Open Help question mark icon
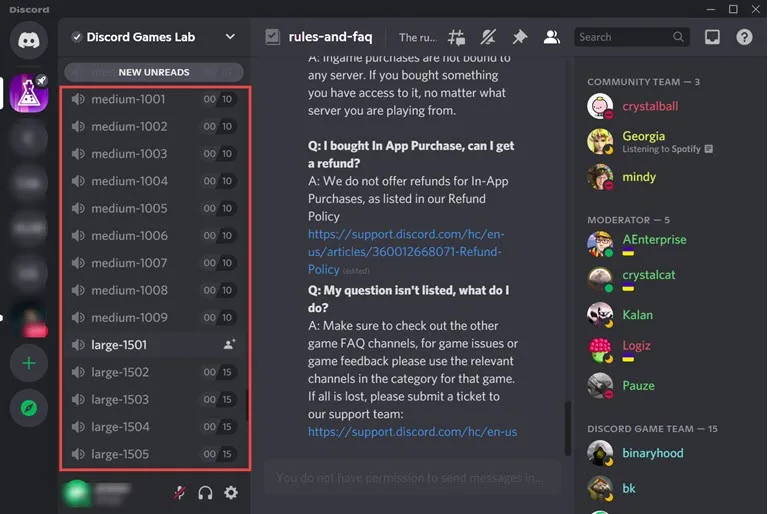 [744, 37]
